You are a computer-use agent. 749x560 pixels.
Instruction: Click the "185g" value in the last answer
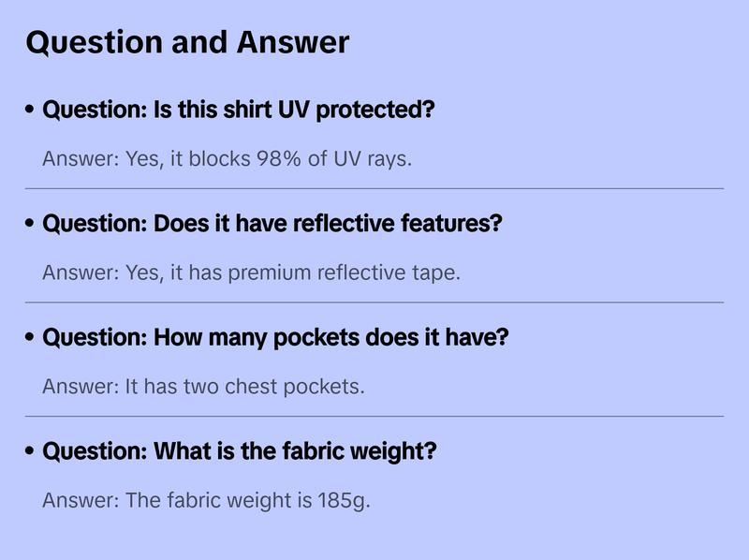click(x=345, y=501)
